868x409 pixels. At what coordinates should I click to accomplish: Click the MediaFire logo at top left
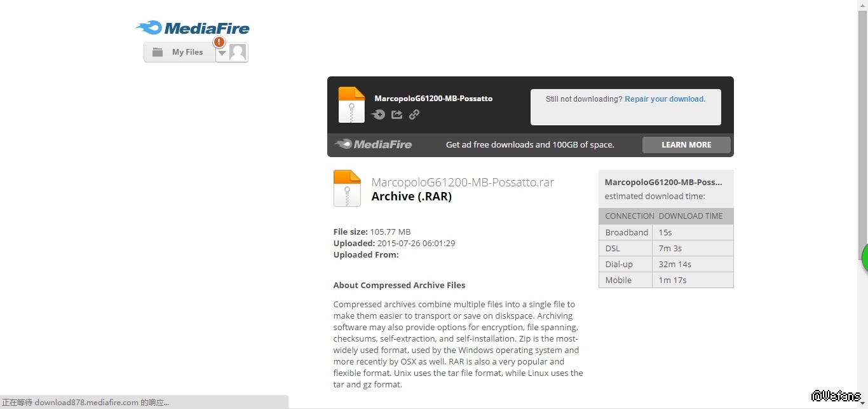pos(193,28)
